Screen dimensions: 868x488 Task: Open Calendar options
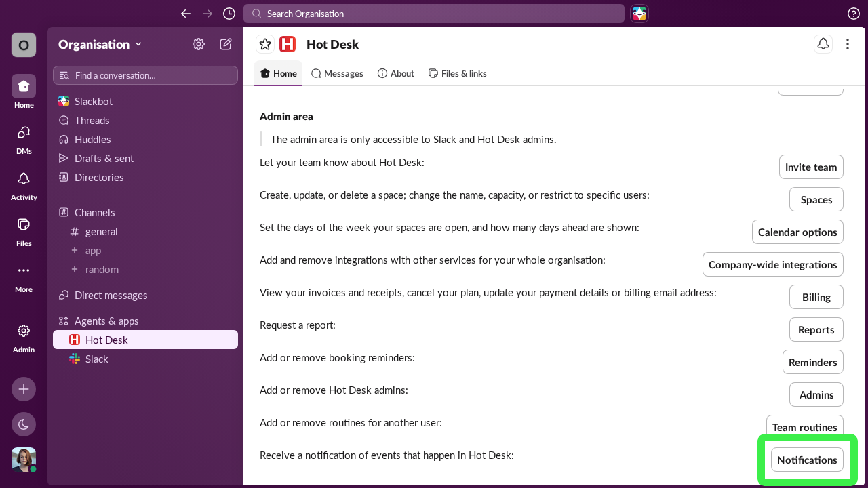click(x=797, y=232)
